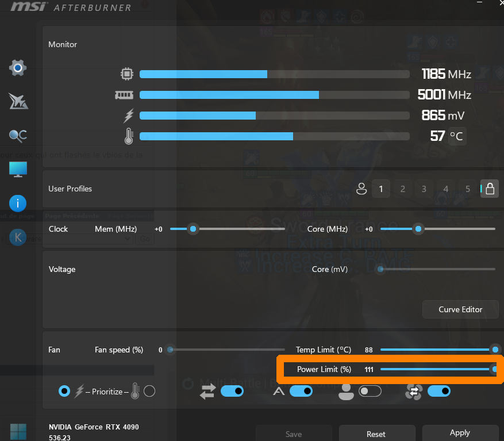This screenshot has width=504, height=441.
Task: Click the auto fan 'A' icon
Action: [x=279, y=392]
